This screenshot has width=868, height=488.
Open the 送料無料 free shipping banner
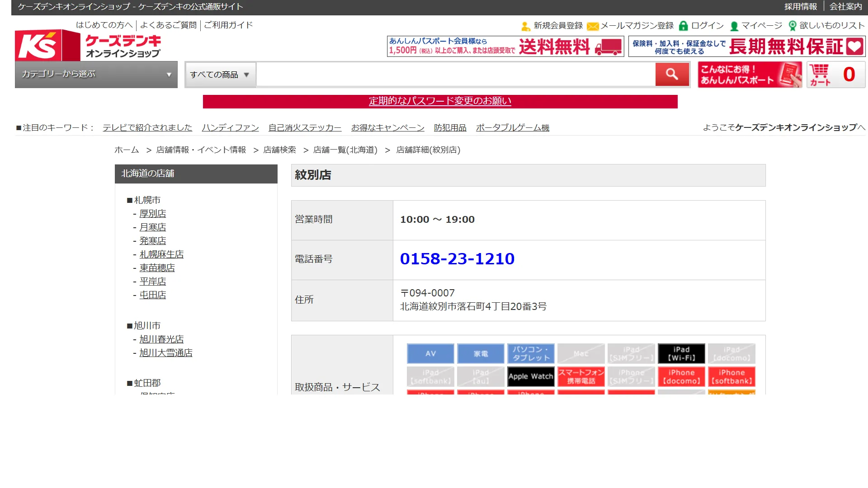point(505,46)
